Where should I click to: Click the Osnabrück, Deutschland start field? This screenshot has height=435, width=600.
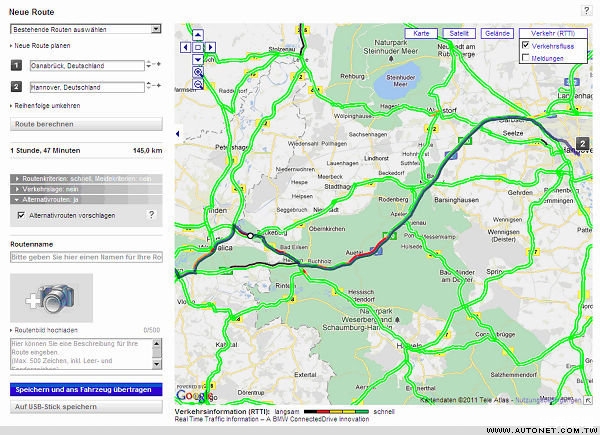pos(87,65)
